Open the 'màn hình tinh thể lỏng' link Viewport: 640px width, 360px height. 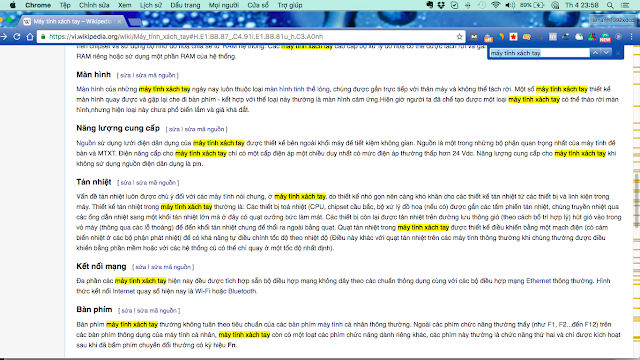click(x=297, y=89)
